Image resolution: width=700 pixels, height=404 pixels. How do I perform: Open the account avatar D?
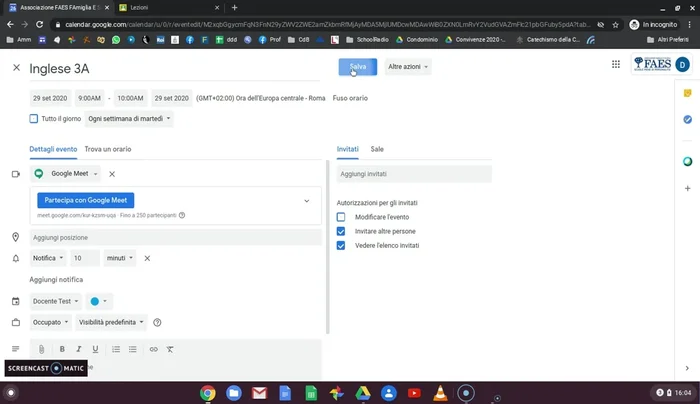[x=682, y=65]
